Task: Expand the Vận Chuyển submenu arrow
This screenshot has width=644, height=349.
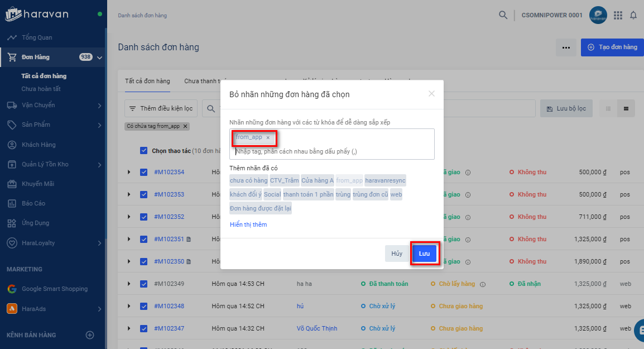Action: (99, 106)
